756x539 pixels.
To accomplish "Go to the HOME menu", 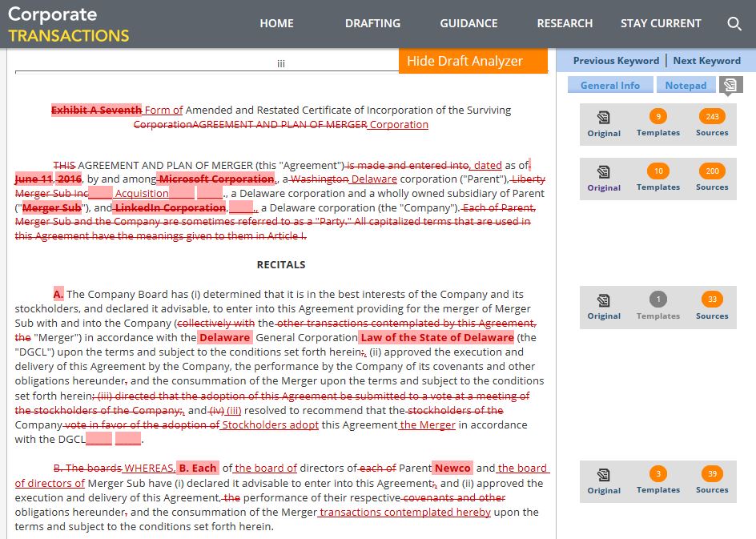I will tap(277, 23).
